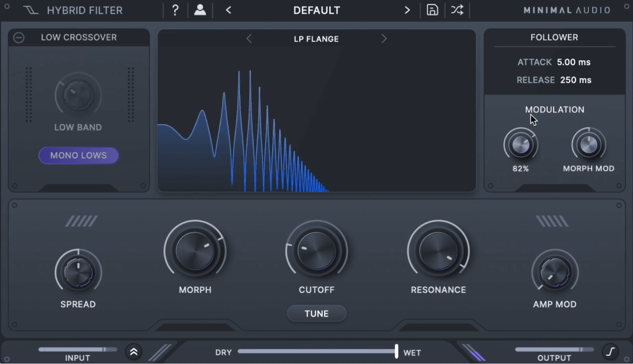This screenshot has width=633, height=364.
Task: Switch to previous filter type before LP Flange
Action: click(x=249, y=39)
